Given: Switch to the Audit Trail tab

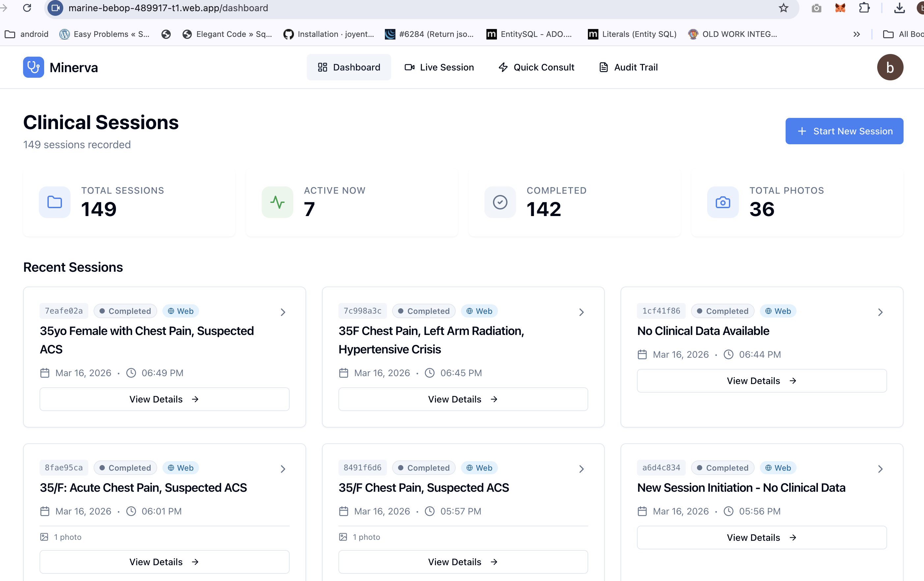Looking at the screenshot, I should coord(628,67).
